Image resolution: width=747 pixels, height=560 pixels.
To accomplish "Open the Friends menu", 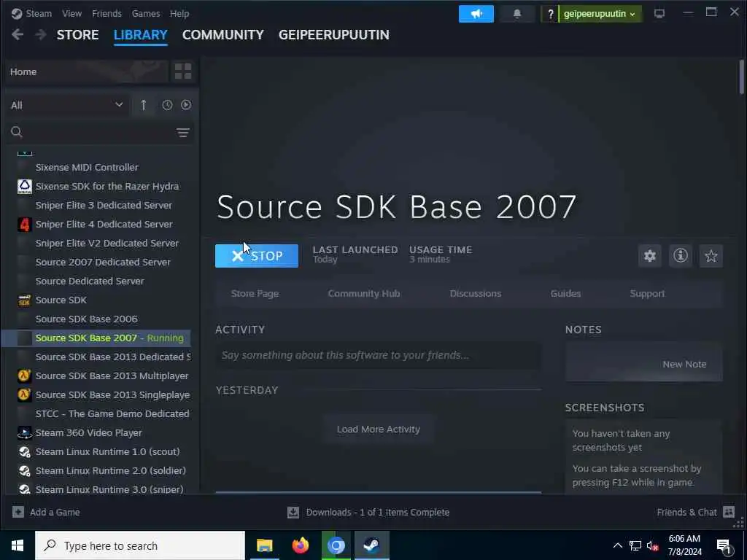I will coord(107,13).
